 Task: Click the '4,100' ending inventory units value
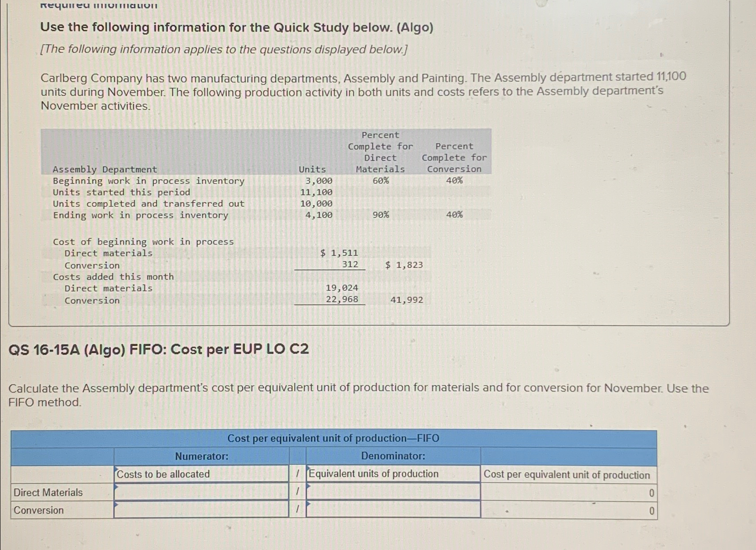coord(319,215)
